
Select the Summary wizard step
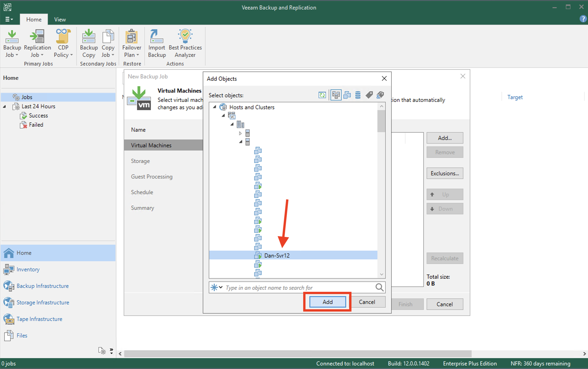click(x=163, y=208)
